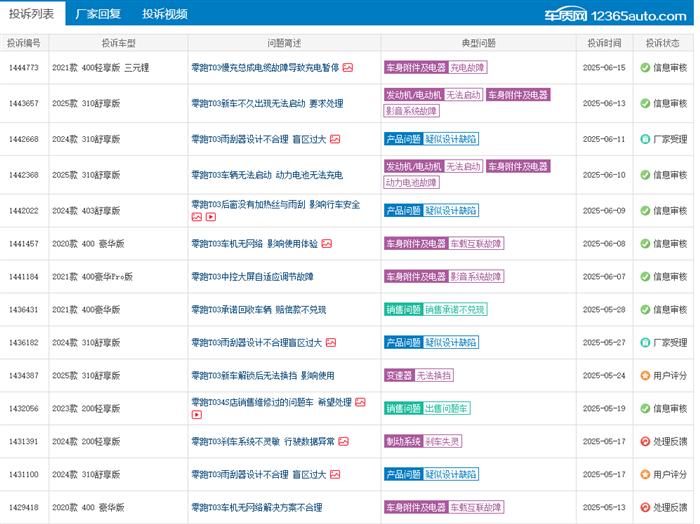The width and height of the screenshot is (700, 524).
Task: Click the image icon in complaint 1444773
Action: (348, 67)
